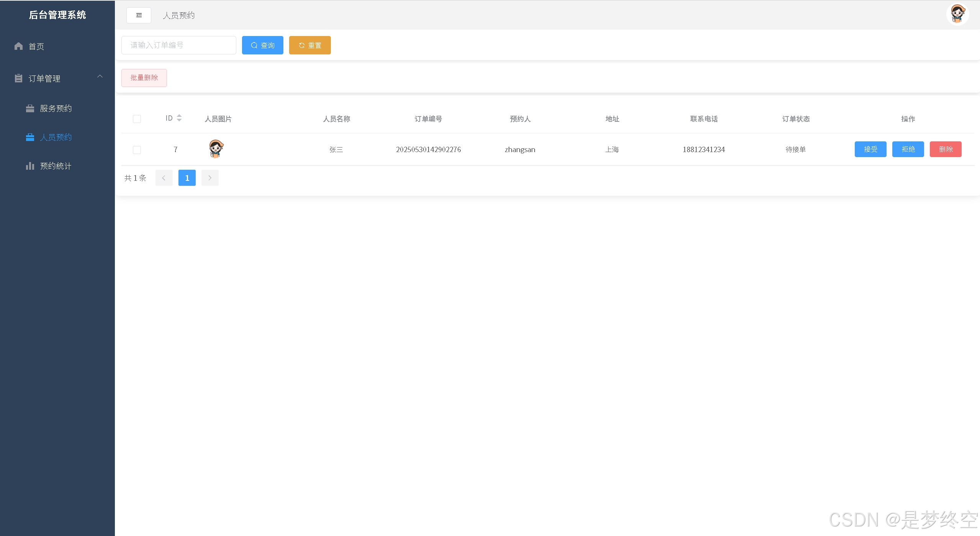Open the 预约统计 menu item
980x536 pixels.
tap(56, 166)
